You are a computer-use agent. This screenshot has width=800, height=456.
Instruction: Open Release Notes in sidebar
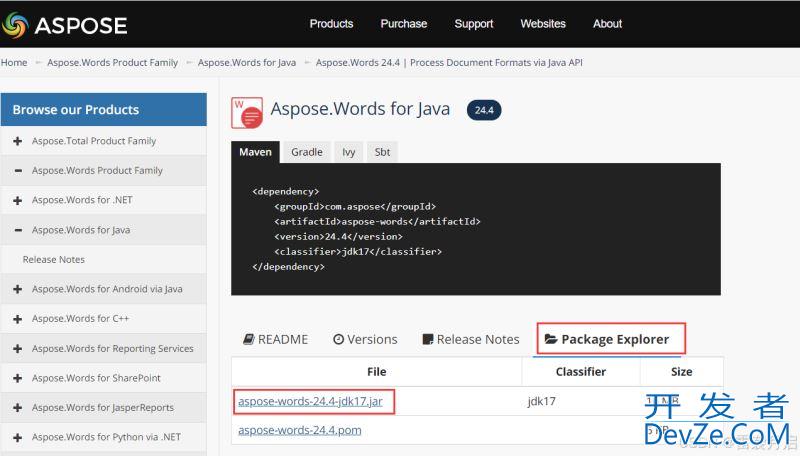coord(54,259)
